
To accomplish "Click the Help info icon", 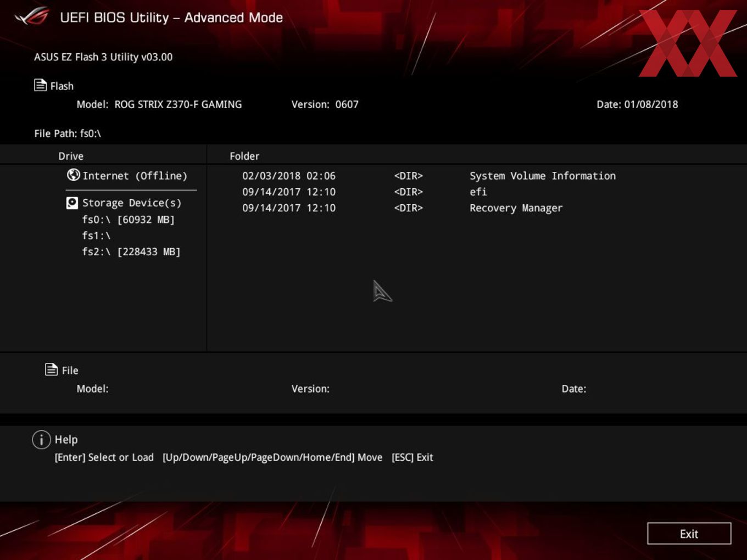I will coord(41,439).
